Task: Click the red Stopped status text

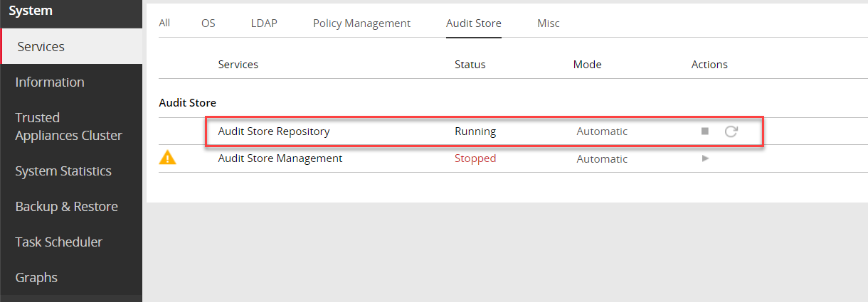Action: [475, 158]
